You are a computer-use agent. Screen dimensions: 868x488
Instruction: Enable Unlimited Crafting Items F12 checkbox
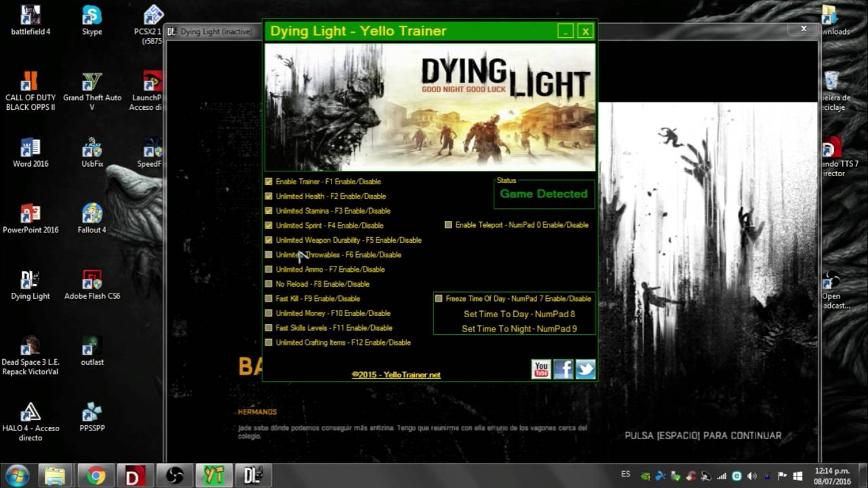269,342
